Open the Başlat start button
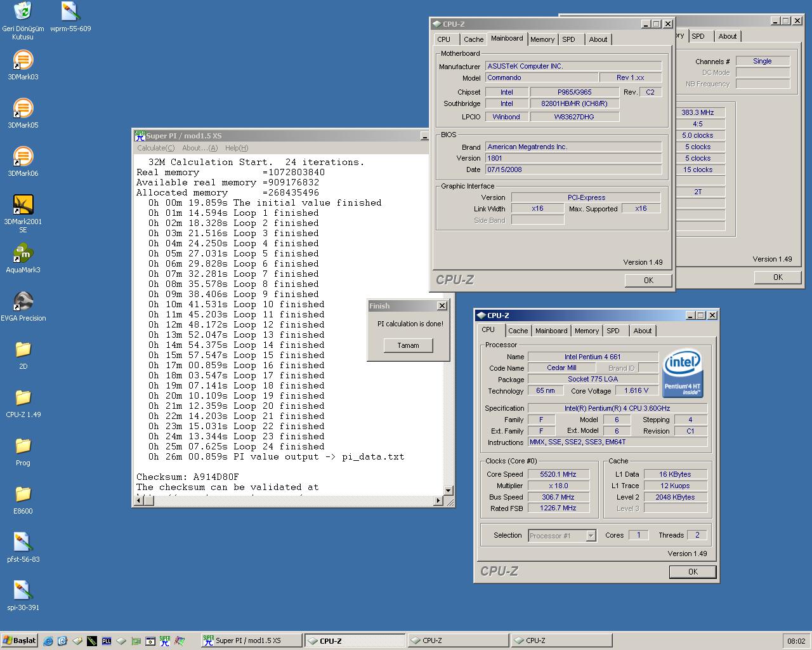The image size is (812, 650). 20,640
